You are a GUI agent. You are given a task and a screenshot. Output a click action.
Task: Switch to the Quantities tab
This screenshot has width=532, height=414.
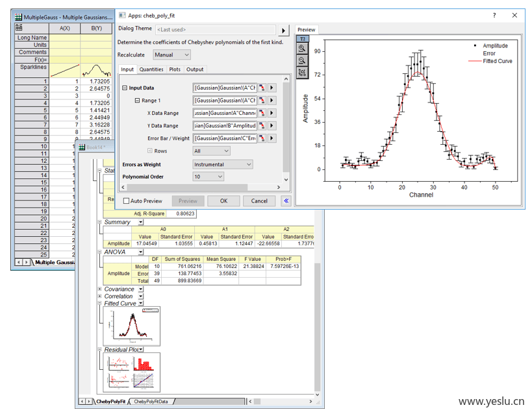coord(151,69)
